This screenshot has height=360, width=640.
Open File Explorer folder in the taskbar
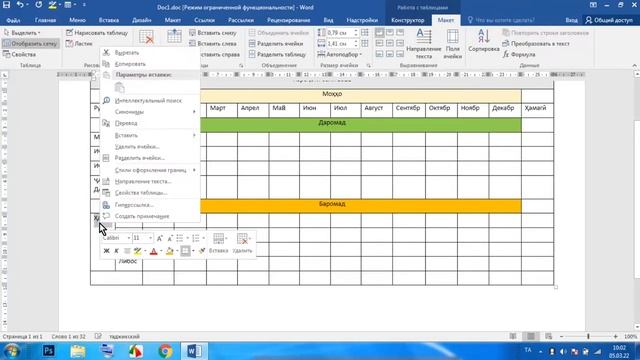click(x=78, y=351)
